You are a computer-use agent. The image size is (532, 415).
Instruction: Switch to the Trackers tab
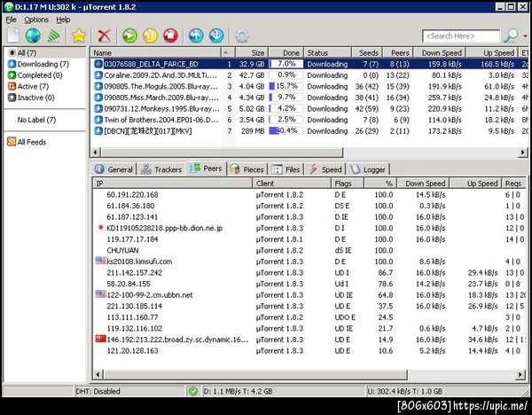[161, 169]
